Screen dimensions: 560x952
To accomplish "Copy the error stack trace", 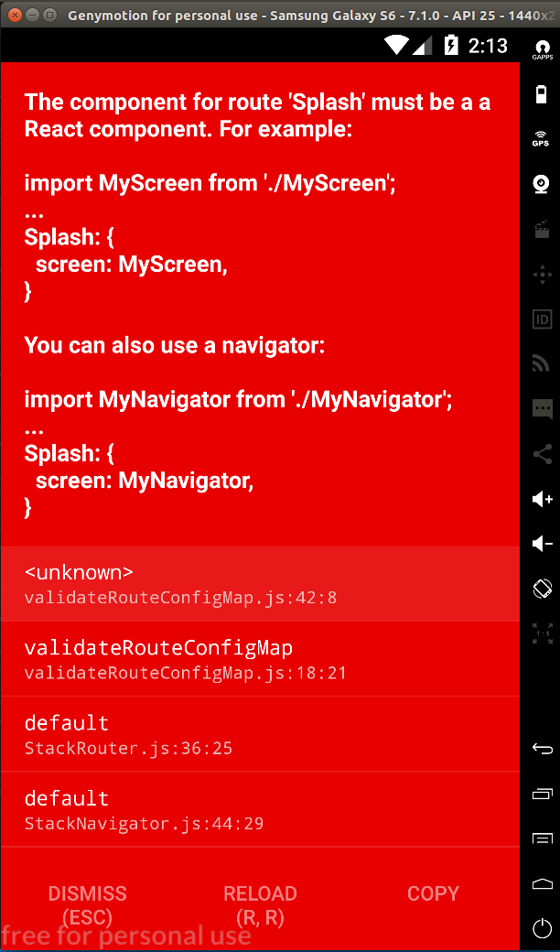I will coord(433,893).
